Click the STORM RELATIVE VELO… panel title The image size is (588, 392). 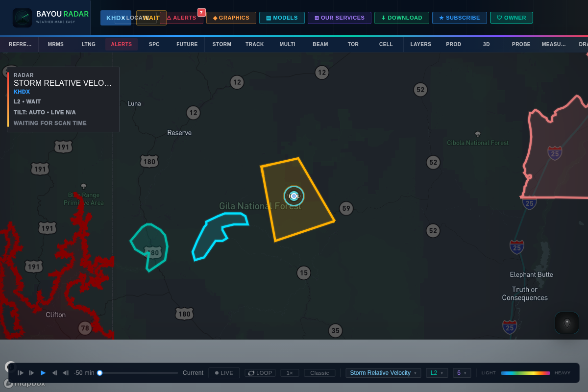(63, 83)
